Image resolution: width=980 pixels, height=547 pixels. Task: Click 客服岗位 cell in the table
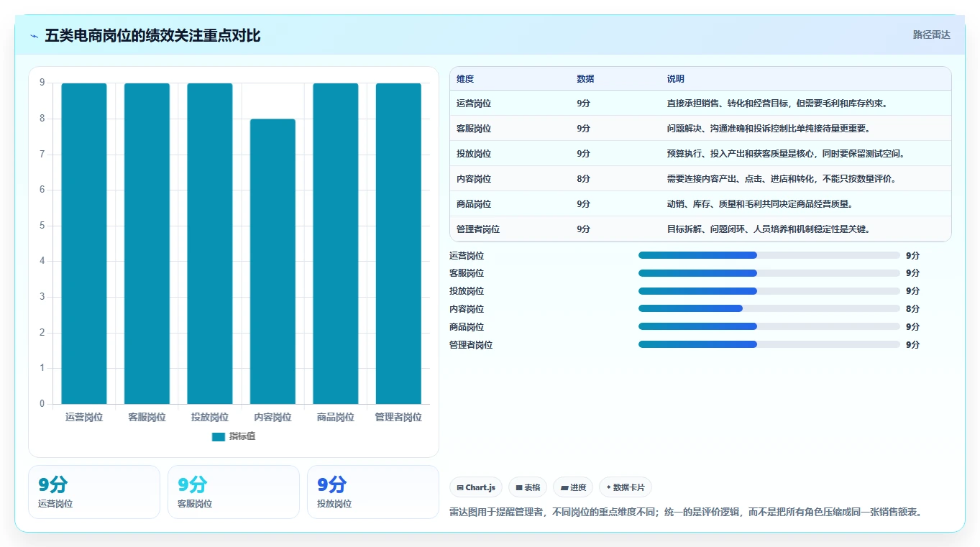pos(474,129)
